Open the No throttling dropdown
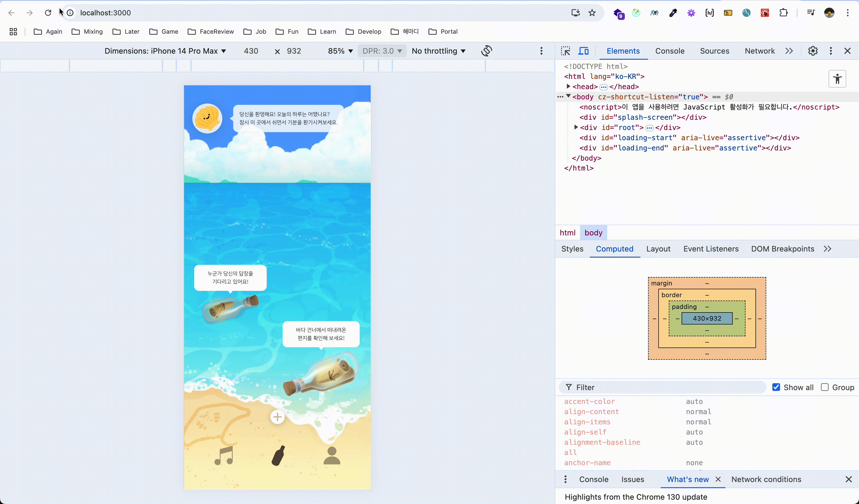 438,51
